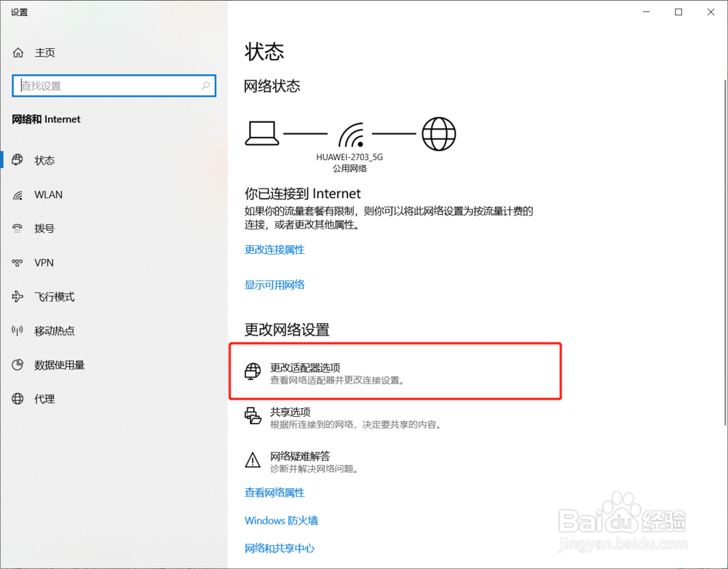The height and width of the screenshot is (569, 728).
Task: Click the 网络状态 heading
Action: 272,86
